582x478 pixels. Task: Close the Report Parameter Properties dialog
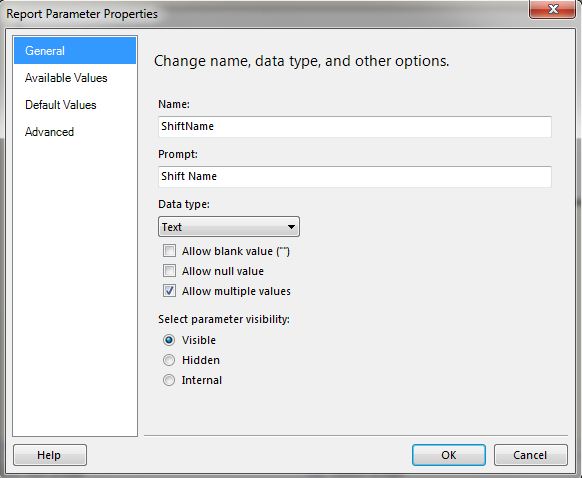tap(553, 9)
